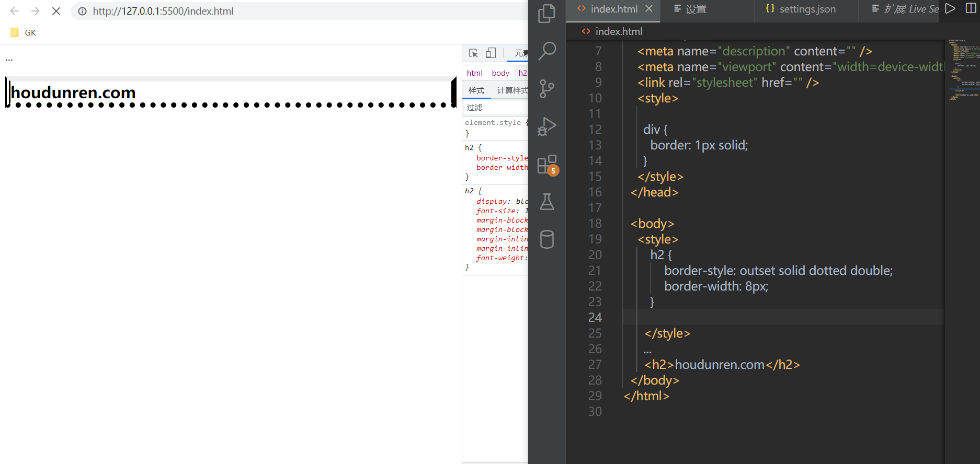
Task: Click the split editor icon
Action: 971,9
